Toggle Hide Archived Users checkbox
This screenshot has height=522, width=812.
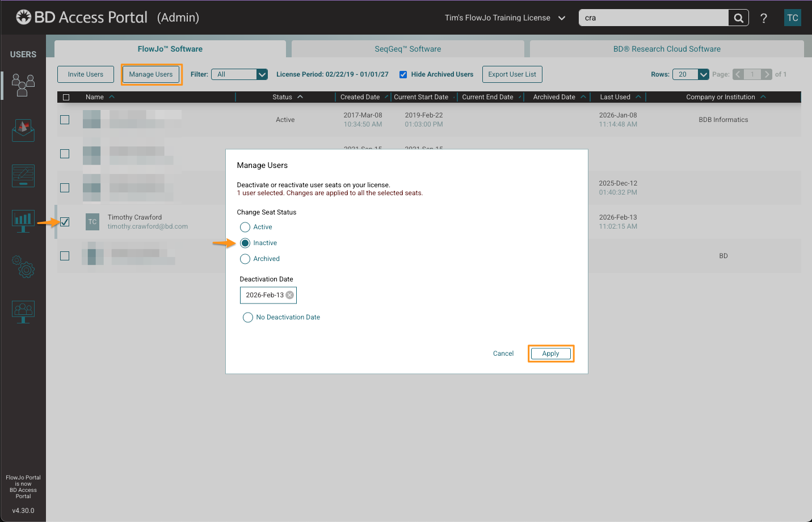pos(403,74)
